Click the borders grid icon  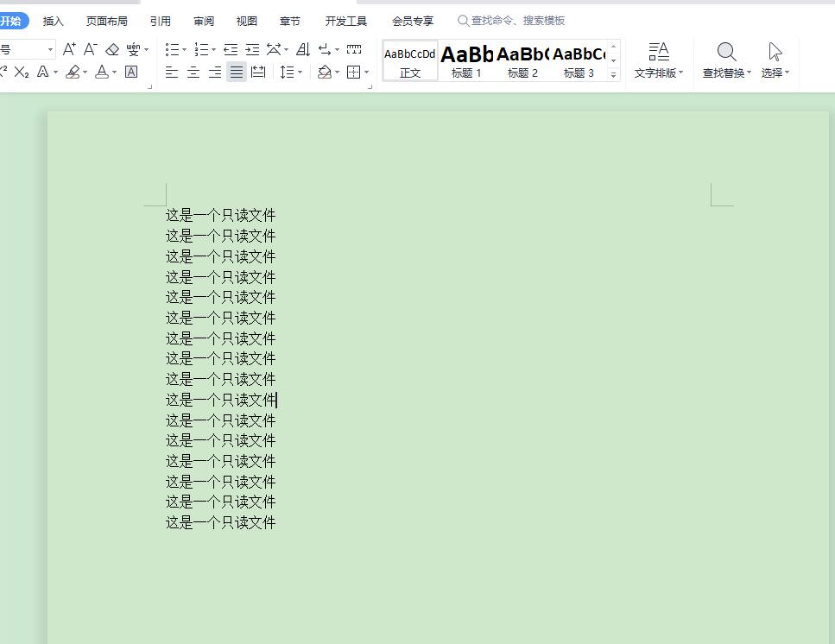pyautogui.click(x=353, y=72)
